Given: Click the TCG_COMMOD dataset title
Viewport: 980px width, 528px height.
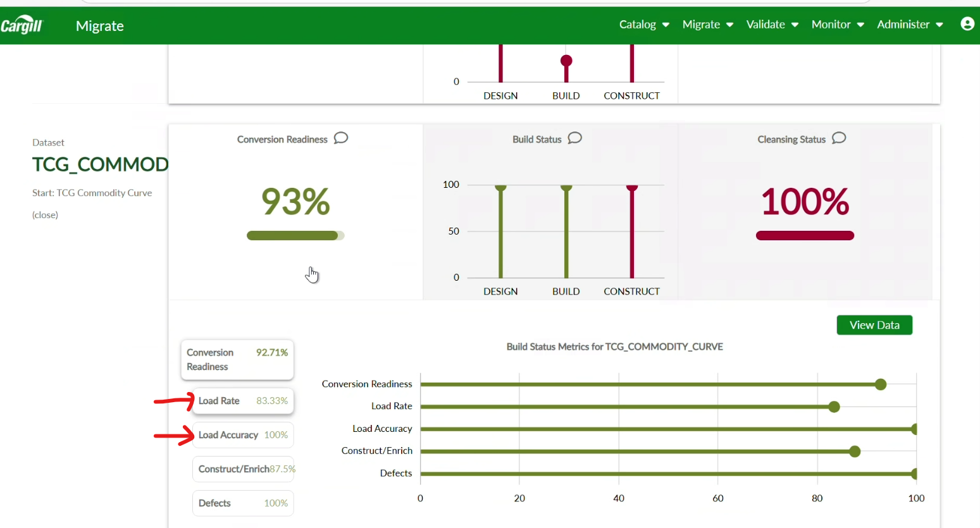Looking at the screenshot, I should pyautogui.click(x=100, y=164).
